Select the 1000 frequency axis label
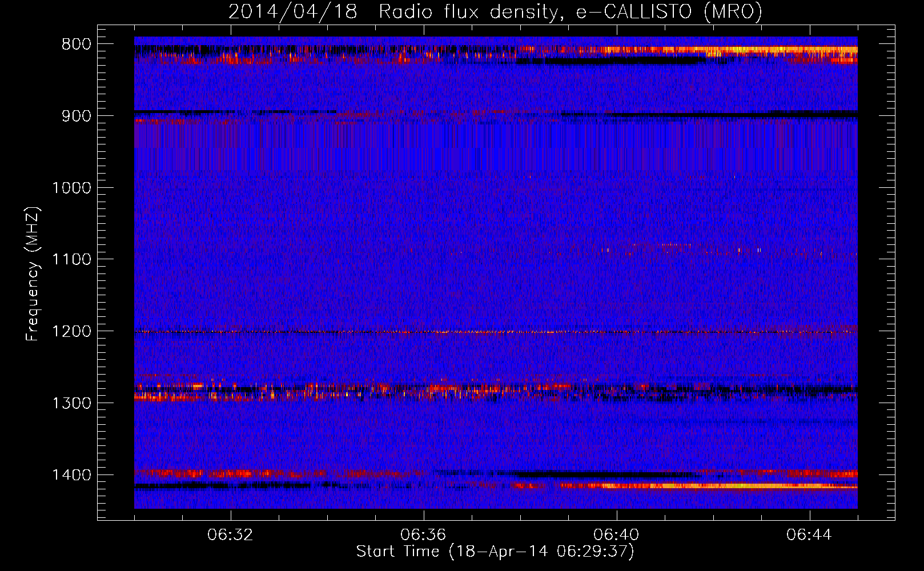 click(x=71, y=188)
